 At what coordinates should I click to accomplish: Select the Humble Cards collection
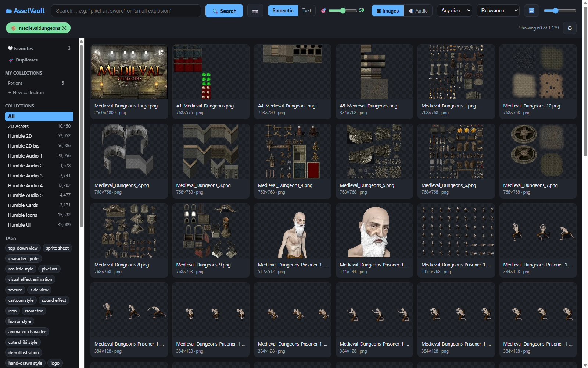click(x=39, y=205)
